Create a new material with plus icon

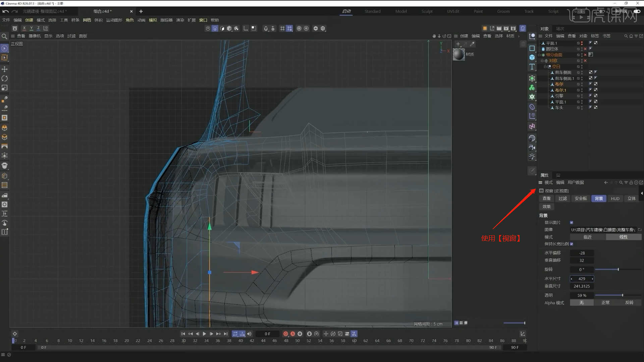(458, 44)
